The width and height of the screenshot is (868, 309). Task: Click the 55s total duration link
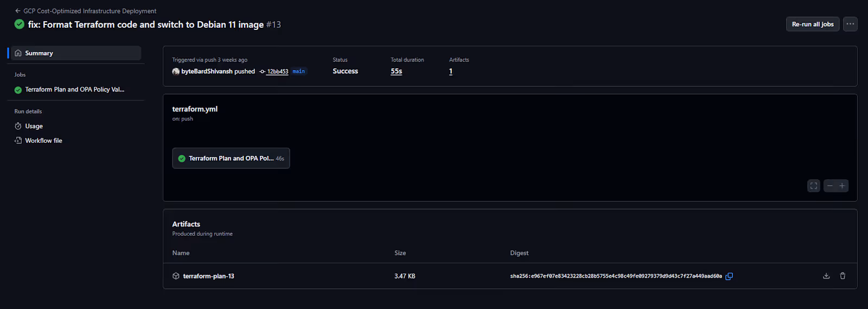tap(397, 71)
